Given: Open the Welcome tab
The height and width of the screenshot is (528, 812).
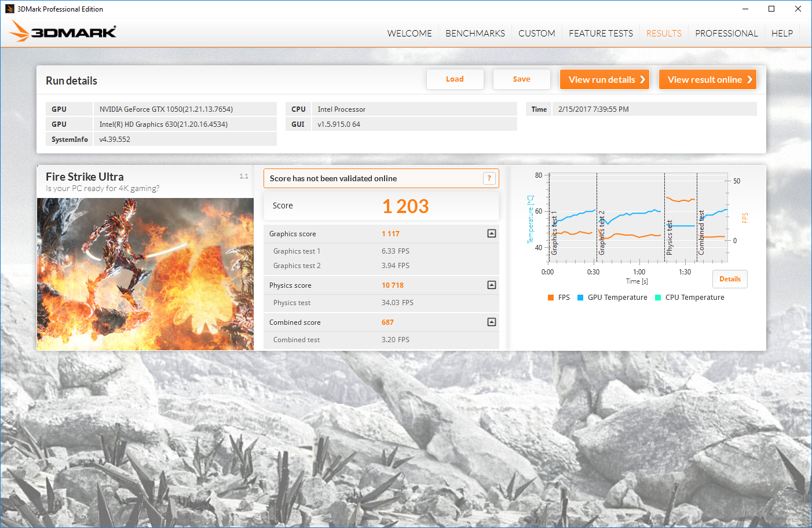Looking at the screenshot, I should click(409, 34).
